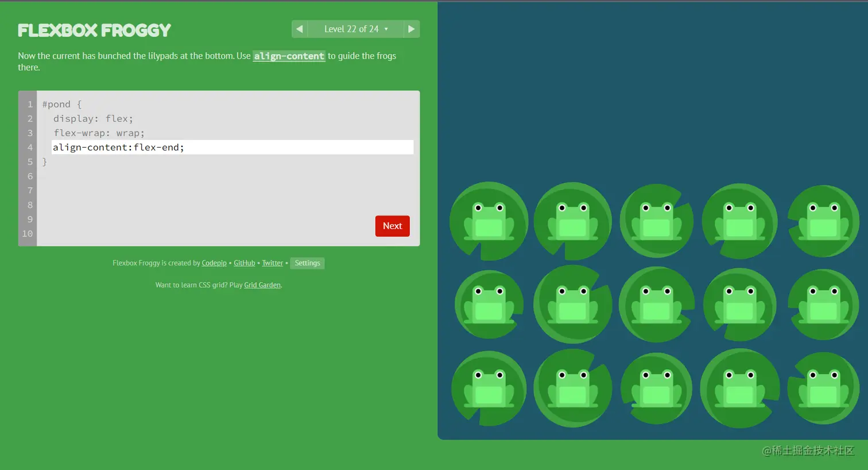
Task: Click the fourth frog in top row
Action: tap(740, 221)
